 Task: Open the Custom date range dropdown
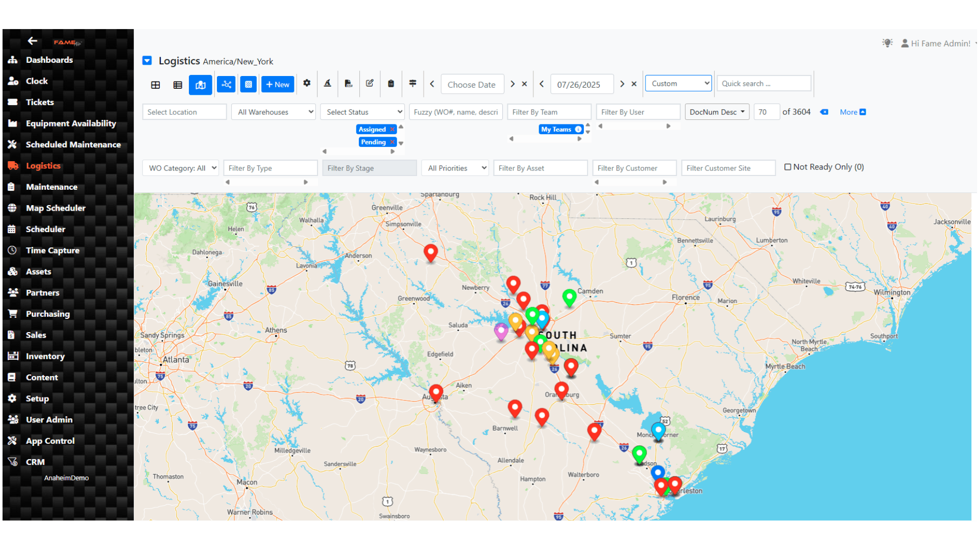coord(678,83)
